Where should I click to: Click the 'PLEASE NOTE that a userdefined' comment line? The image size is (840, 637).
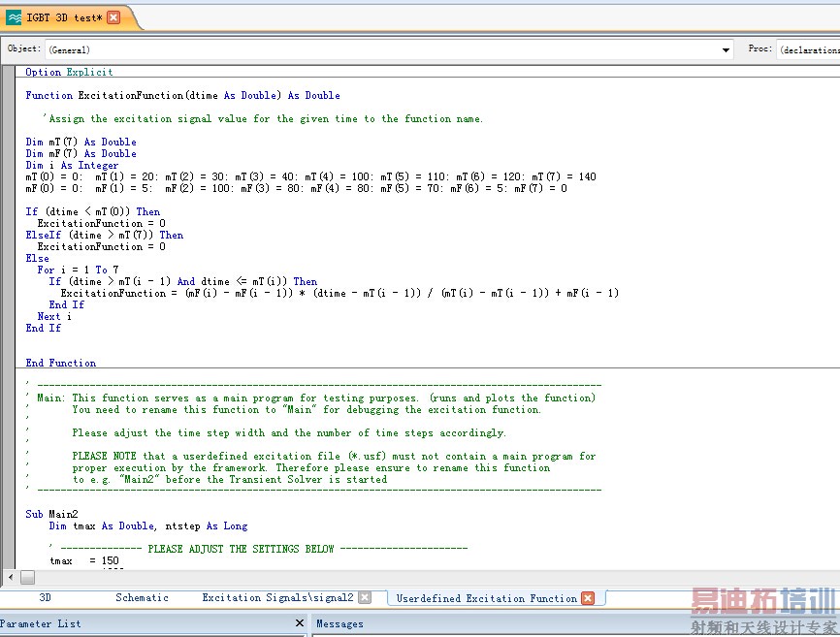coord(334,456)
